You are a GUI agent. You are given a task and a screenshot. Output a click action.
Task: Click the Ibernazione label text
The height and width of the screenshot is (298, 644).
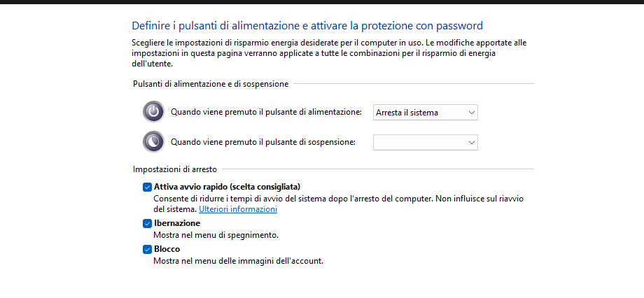176,223
